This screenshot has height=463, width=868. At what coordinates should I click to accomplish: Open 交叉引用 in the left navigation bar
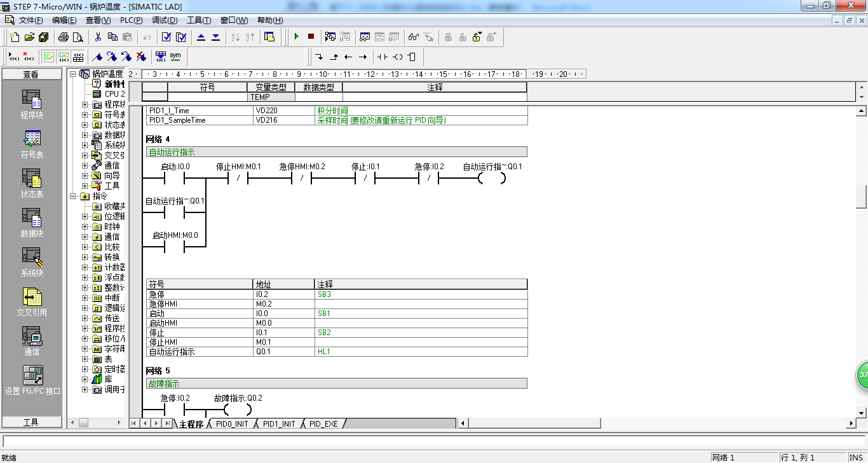[x=32, y=303]
